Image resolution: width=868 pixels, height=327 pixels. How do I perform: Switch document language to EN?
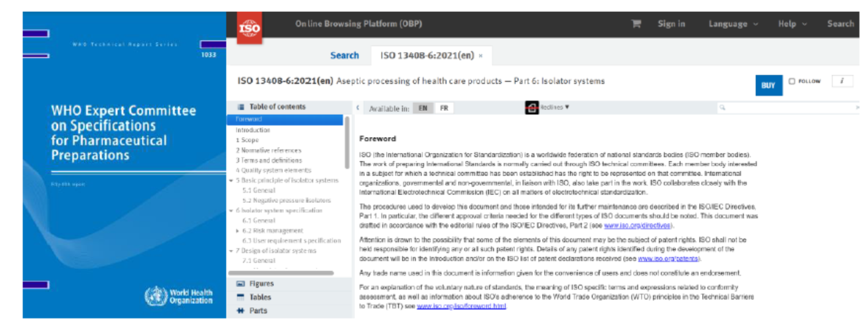pos(423,108)
